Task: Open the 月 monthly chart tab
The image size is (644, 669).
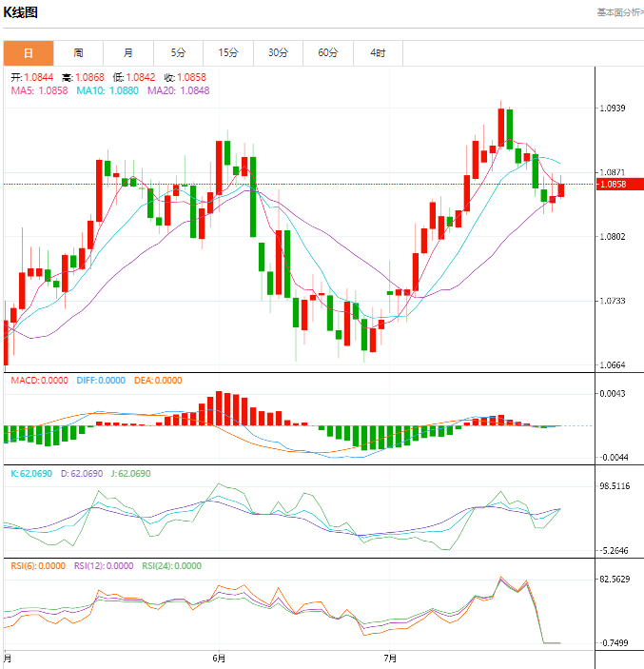Action: point(128,53)
